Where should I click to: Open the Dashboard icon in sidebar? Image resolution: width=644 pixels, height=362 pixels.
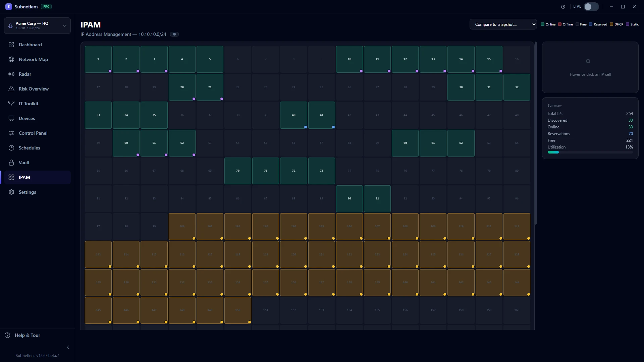pos(11,45)
